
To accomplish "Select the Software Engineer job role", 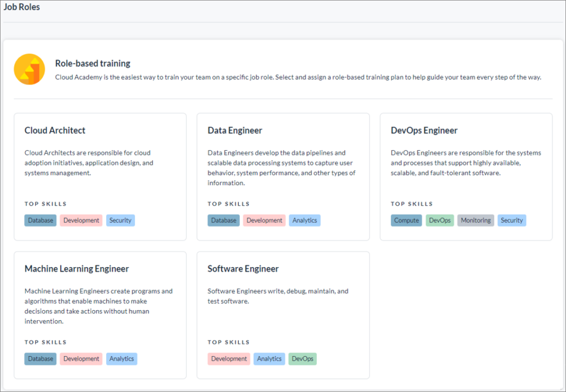I will coord(283,315).
